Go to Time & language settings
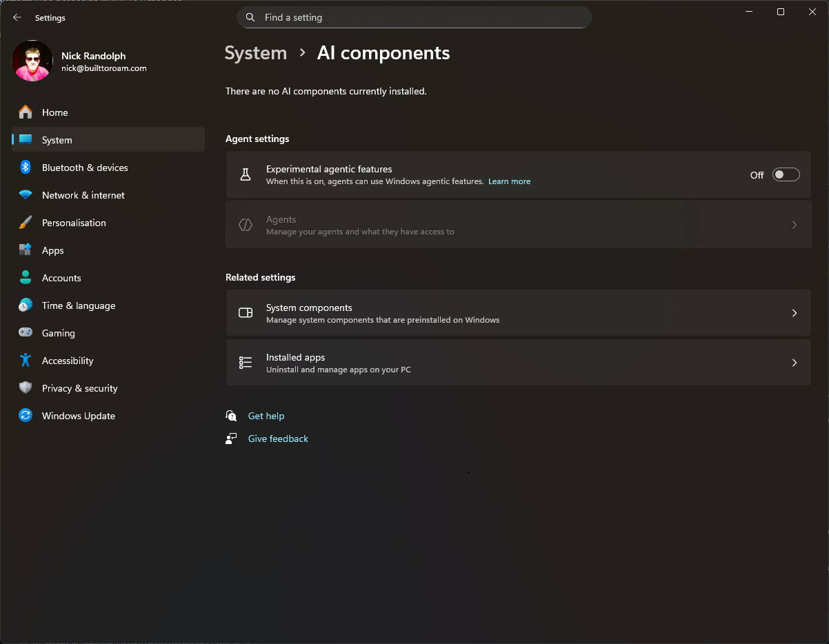Image resolution: width=829 pixels, height=644 pixels. [78, 305]
